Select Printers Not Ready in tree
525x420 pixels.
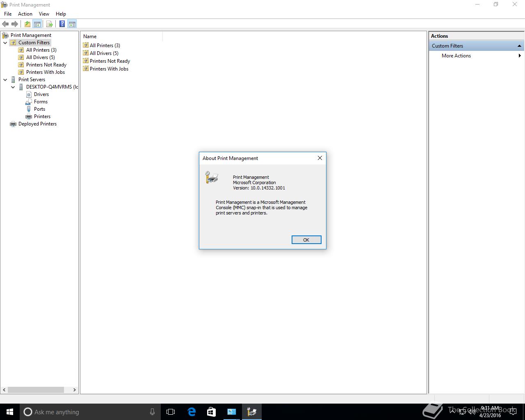[x=46, y=65]
